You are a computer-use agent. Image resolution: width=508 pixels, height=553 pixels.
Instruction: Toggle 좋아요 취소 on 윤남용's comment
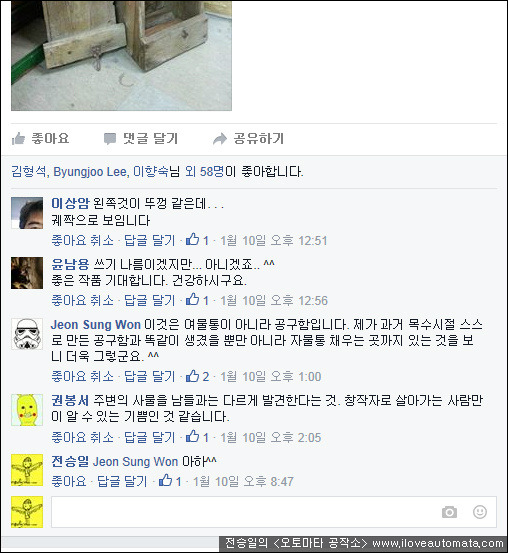click(83, 300)
